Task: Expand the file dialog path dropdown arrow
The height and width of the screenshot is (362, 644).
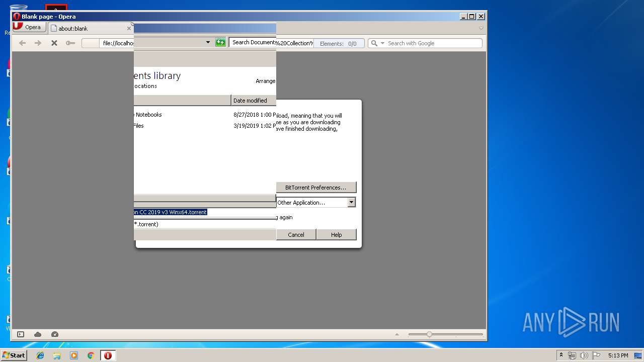Action: [208, 42]
